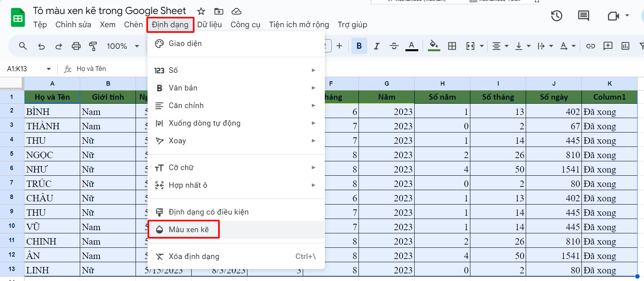The height and width of the screenshot is (281, 644).
Task: Expand the Văn bản submenu
Action: click(236, 88)
